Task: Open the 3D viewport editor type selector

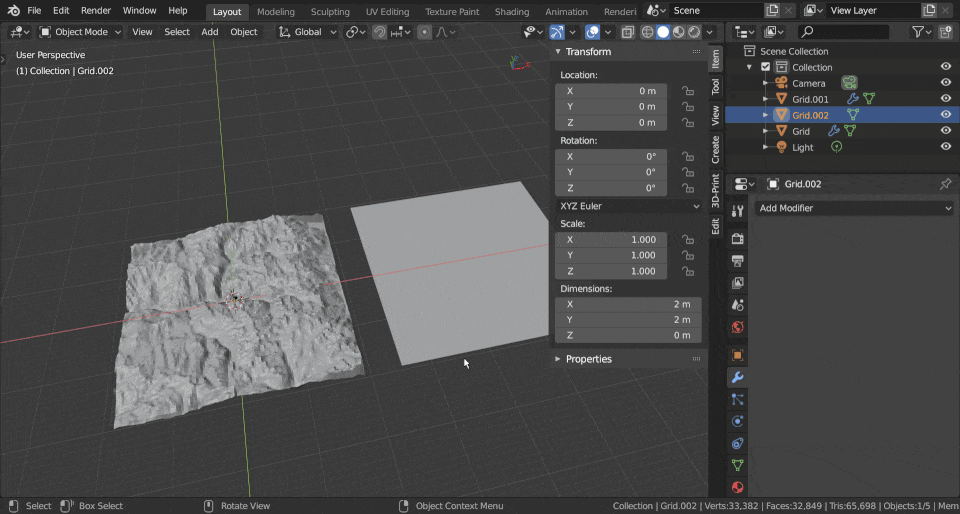Action: (20, 32)
